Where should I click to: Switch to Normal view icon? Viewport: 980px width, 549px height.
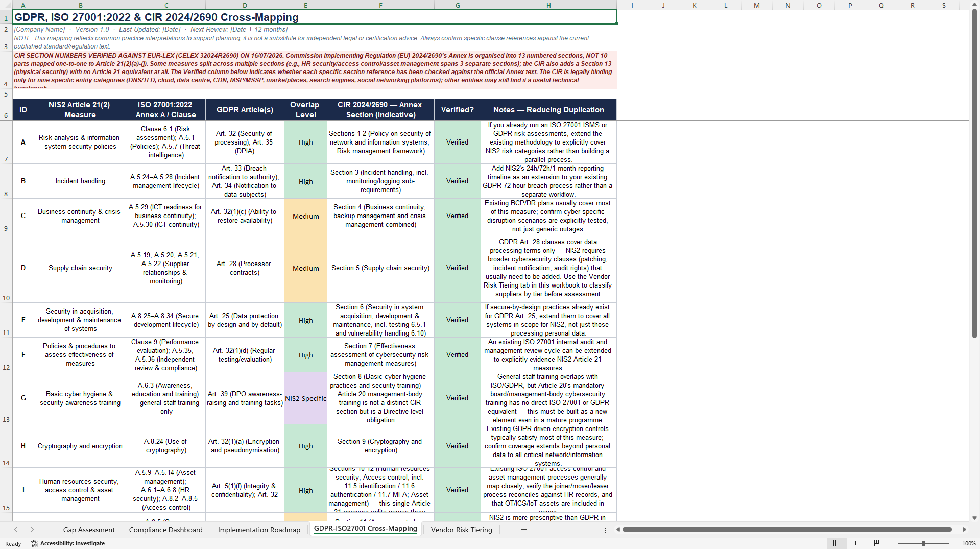837,543
